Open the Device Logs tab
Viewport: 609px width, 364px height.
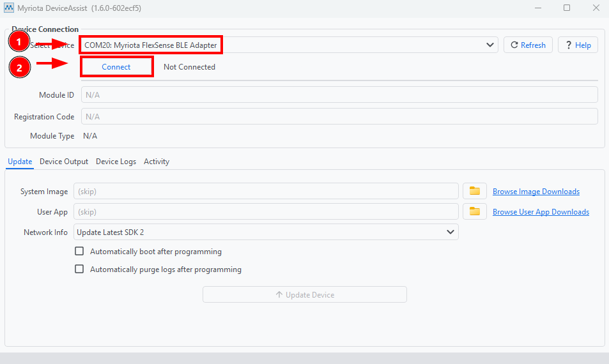coord(116,162)
